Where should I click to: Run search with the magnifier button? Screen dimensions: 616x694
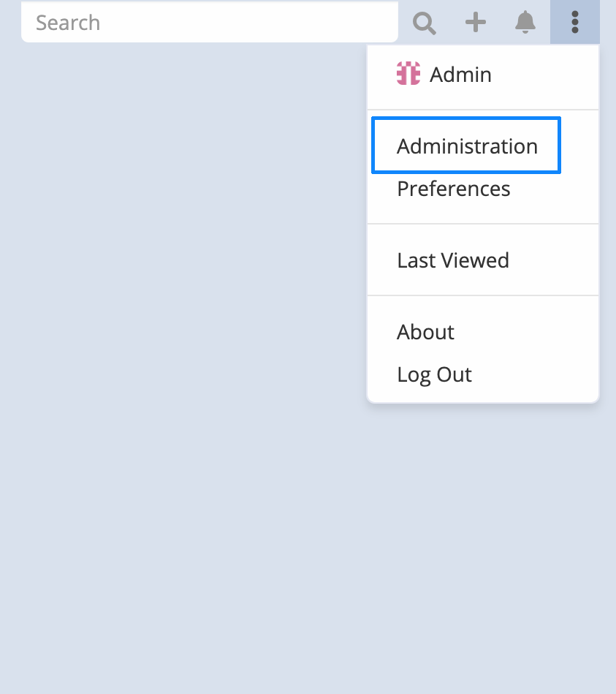point(425,23)
